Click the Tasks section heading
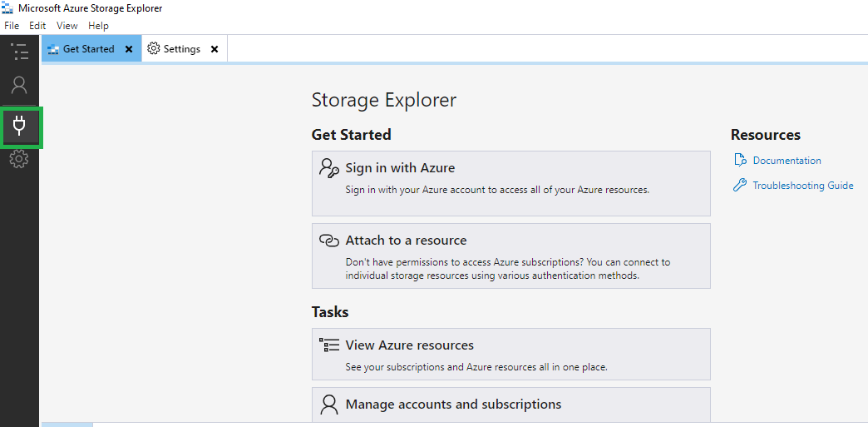The width and height of the screenshot is (868, 427). (x=330, y=312)
